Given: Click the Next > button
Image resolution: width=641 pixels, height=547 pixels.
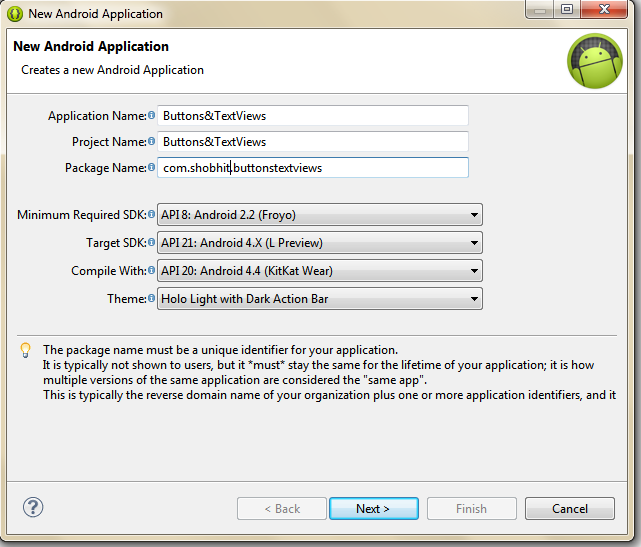Looking at the screenshot, I should coord(374,509).
